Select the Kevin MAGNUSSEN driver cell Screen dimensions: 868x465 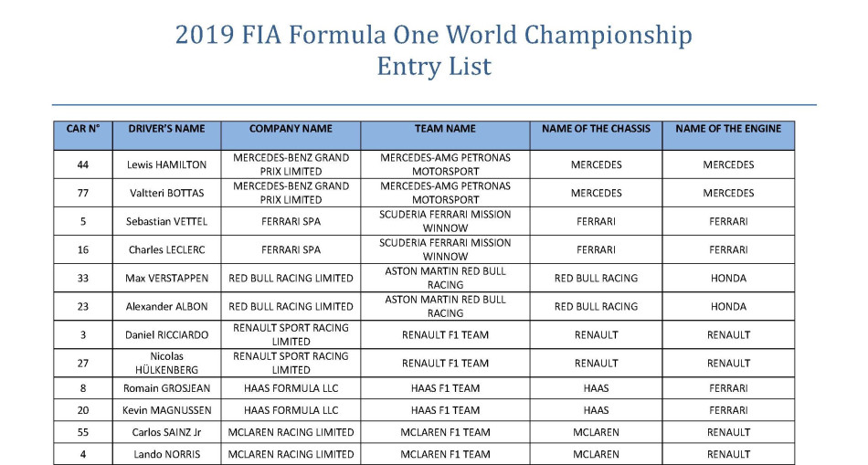166,410
